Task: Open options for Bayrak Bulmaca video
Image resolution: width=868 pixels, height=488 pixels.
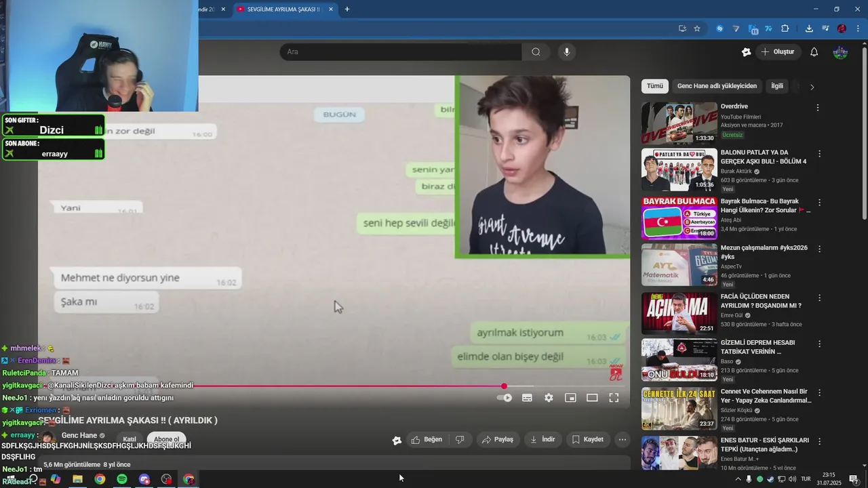Action: point(819,203)
